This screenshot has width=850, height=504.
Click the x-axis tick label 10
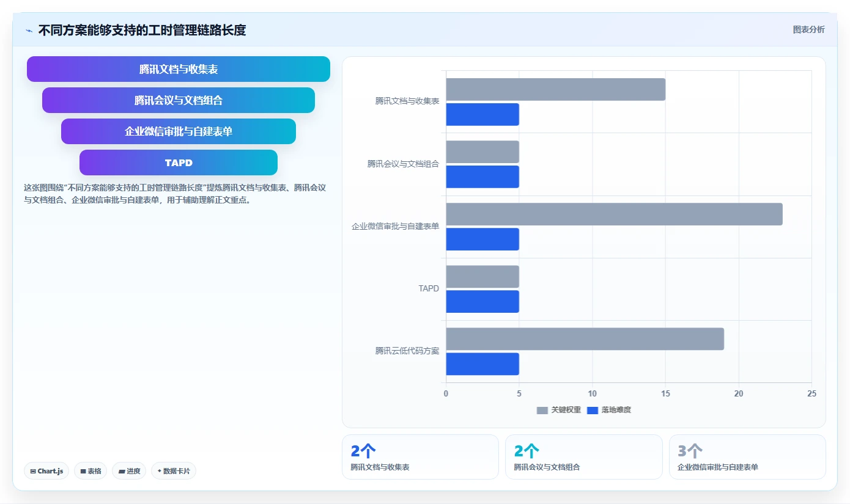[593, 394]
